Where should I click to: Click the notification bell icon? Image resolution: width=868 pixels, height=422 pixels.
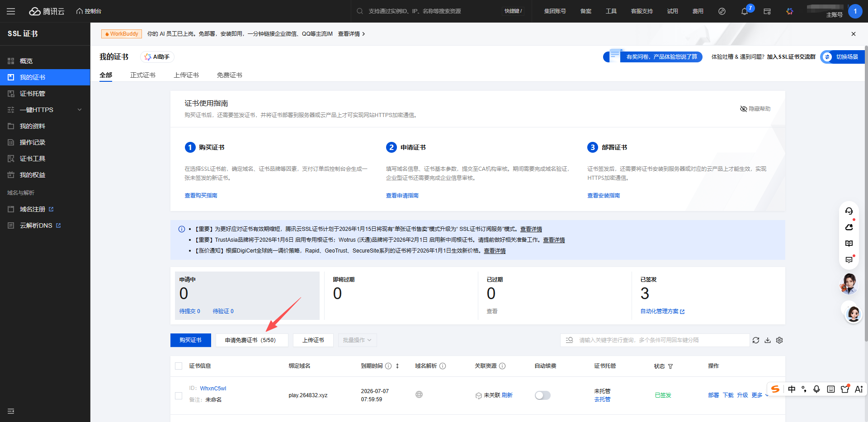click(744, 11)
